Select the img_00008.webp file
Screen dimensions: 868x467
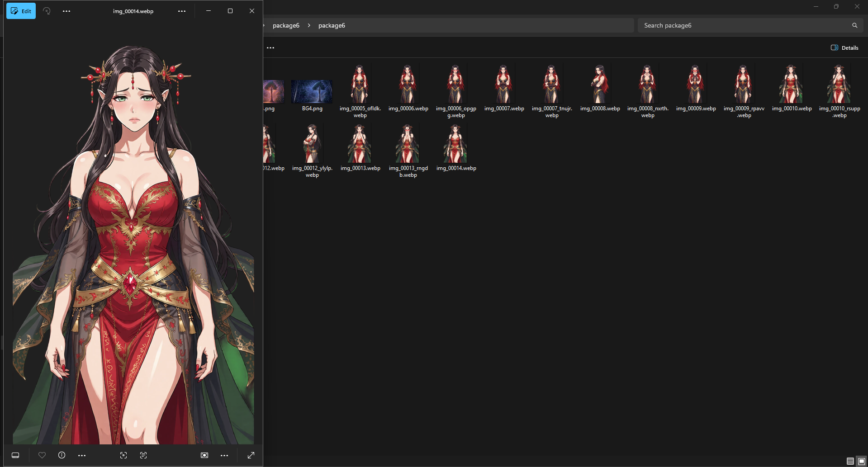point(600,89)
